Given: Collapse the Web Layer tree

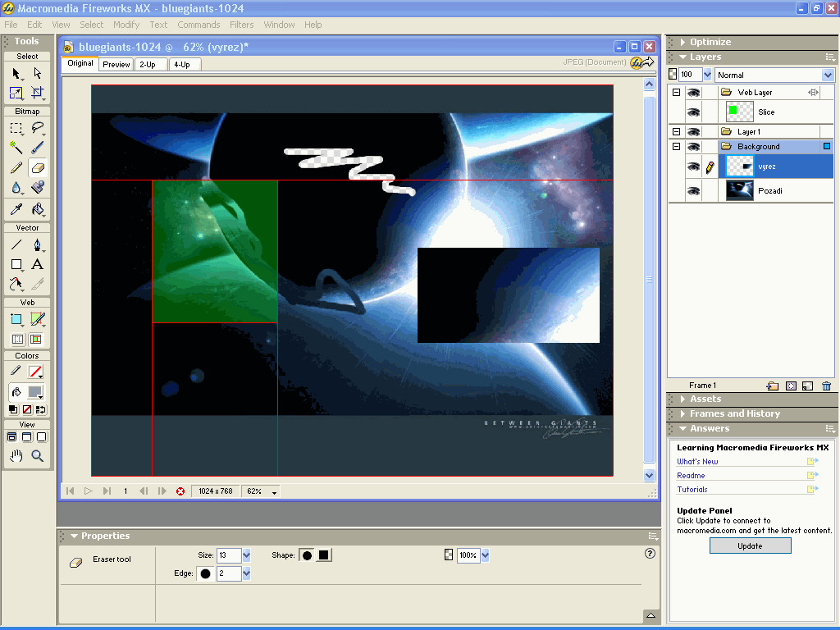Looking at the screenshot, I should [x=676, y=92].
